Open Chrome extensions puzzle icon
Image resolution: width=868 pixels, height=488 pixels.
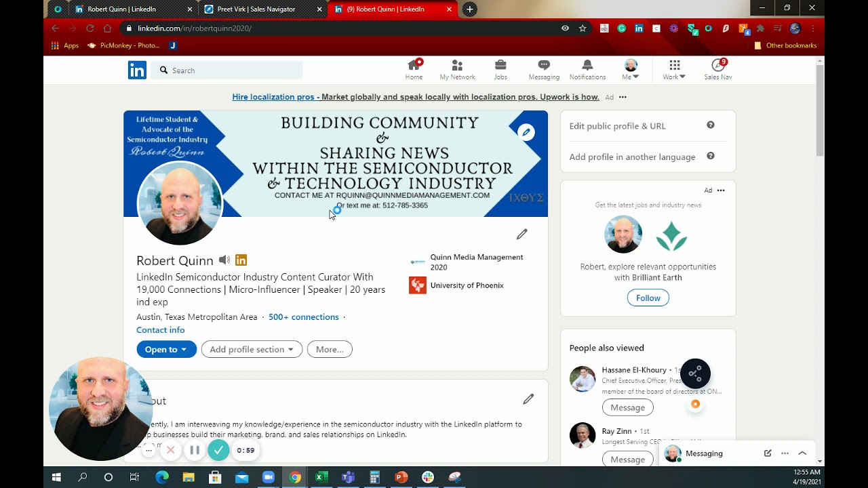click(760, 28)
